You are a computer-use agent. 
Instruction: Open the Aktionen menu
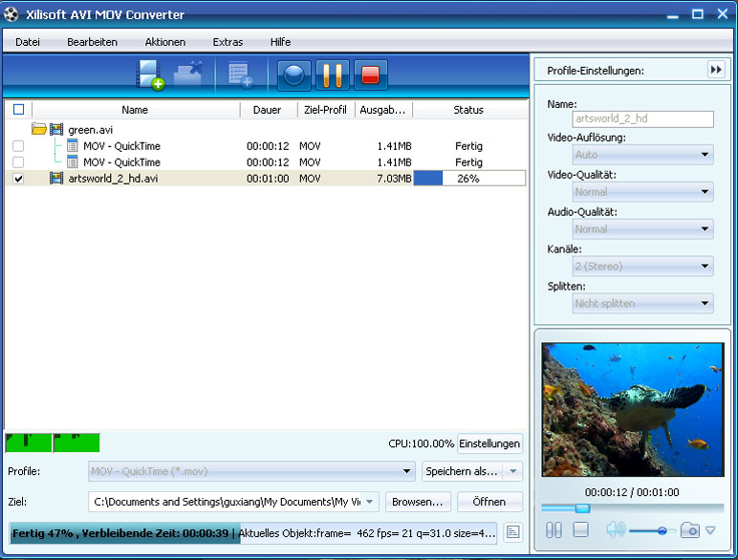click(x=165, y=42)
